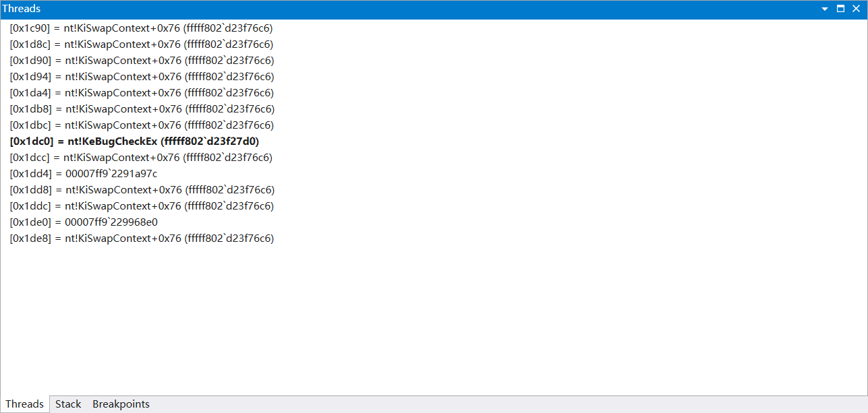Select thread entry [0x1d8c]
The height and width of the screenshot is (413, 868).
click(142, 44)
